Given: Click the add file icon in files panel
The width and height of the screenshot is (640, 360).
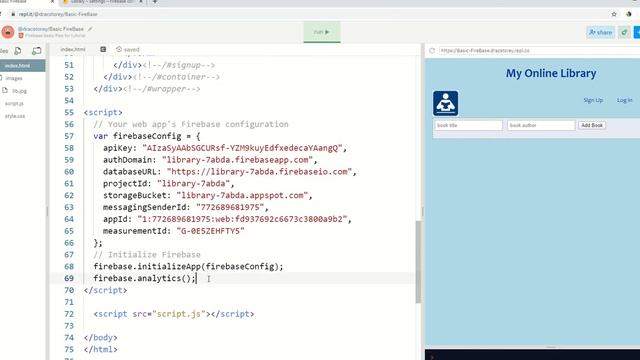Looking at the screenshot, I should point(18,51).
